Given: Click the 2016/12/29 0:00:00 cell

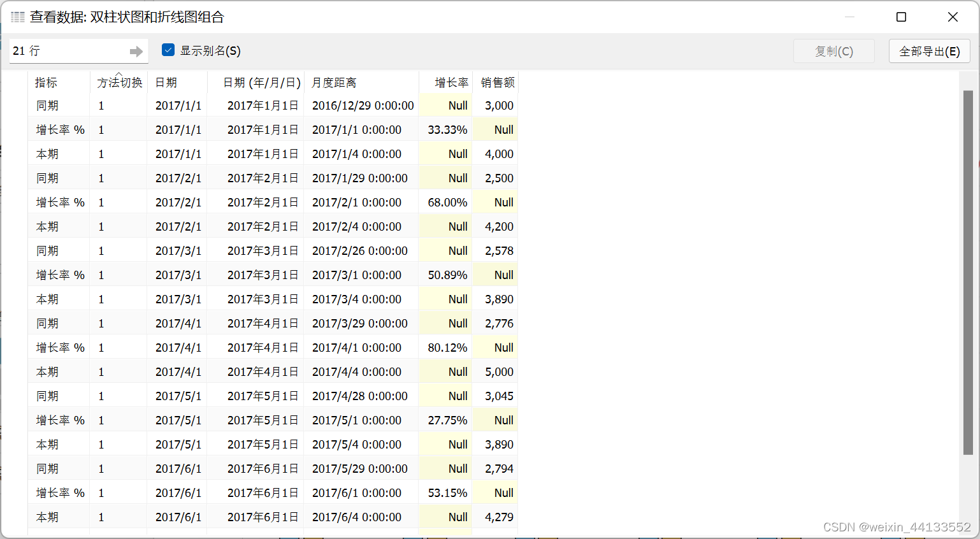Looking at the screenshot, I should pyautogui.click(x=361, y=106).
